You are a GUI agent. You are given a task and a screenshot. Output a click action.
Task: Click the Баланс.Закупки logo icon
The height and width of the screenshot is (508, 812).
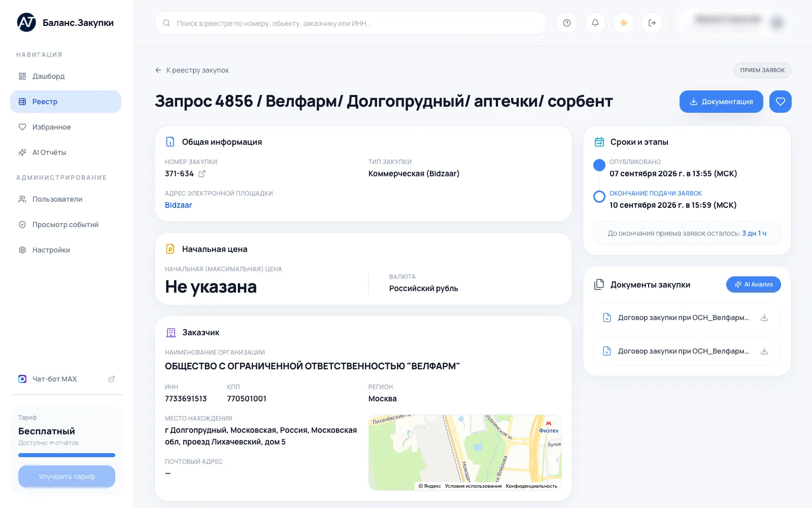pos(26,22)
